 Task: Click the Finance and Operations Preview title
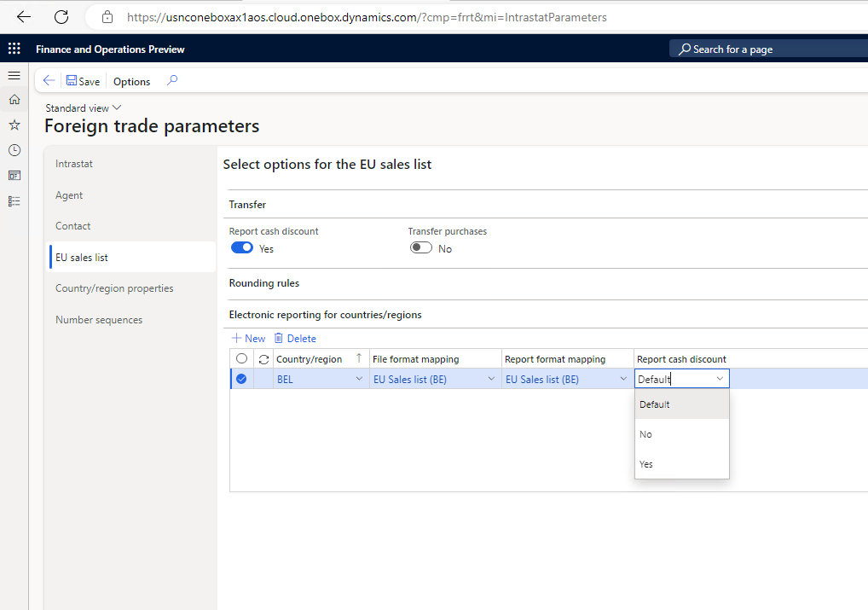click(x=110, y=49)
